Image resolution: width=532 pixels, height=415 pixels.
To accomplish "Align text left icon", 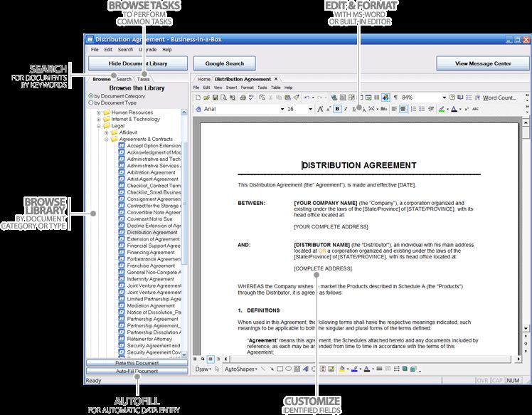I will 394,109.
